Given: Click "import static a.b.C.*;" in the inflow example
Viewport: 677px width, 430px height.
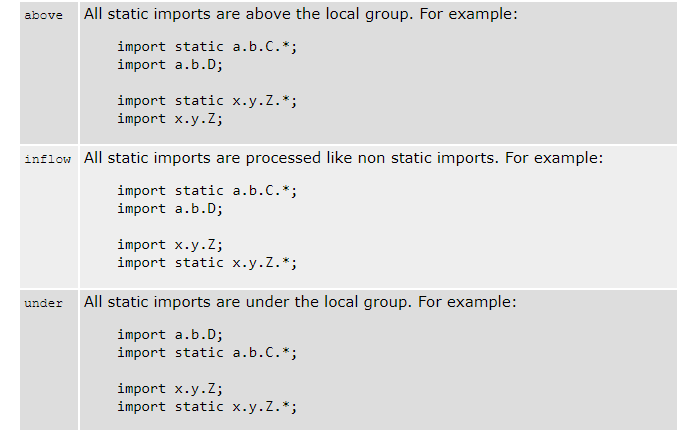Looking at the screenshot, I should tap(207, 191).
